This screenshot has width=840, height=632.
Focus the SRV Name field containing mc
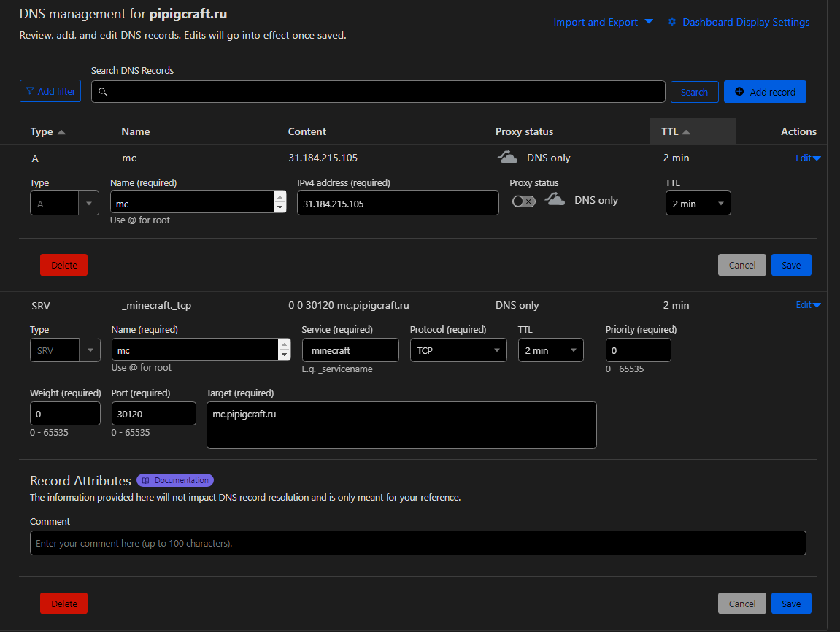(195, 350)
